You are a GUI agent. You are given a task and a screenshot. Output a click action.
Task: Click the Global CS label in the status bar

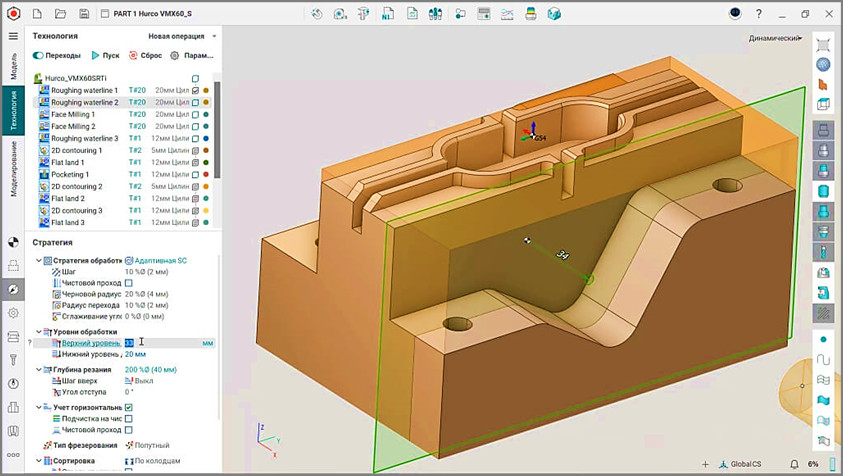pos(746,464)
